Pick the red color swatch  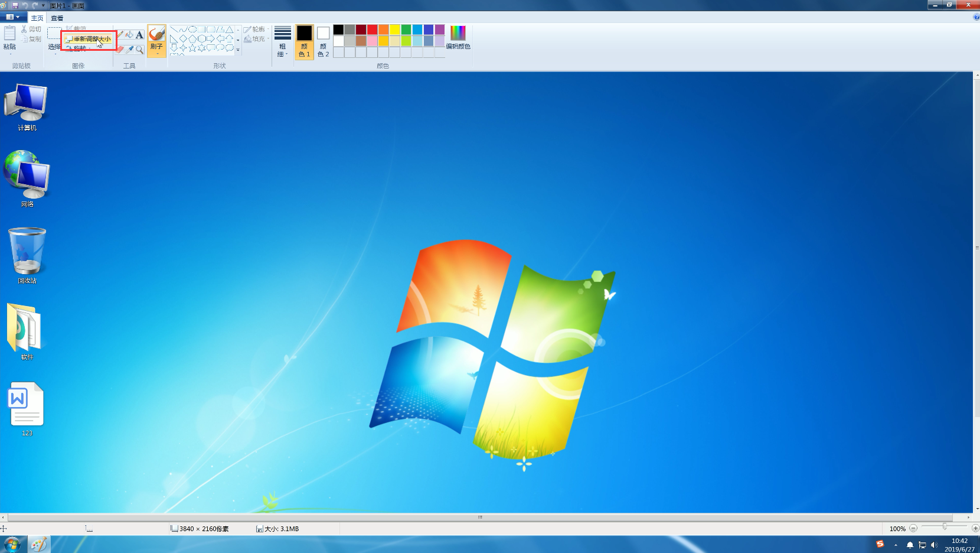tap(372, 30)
